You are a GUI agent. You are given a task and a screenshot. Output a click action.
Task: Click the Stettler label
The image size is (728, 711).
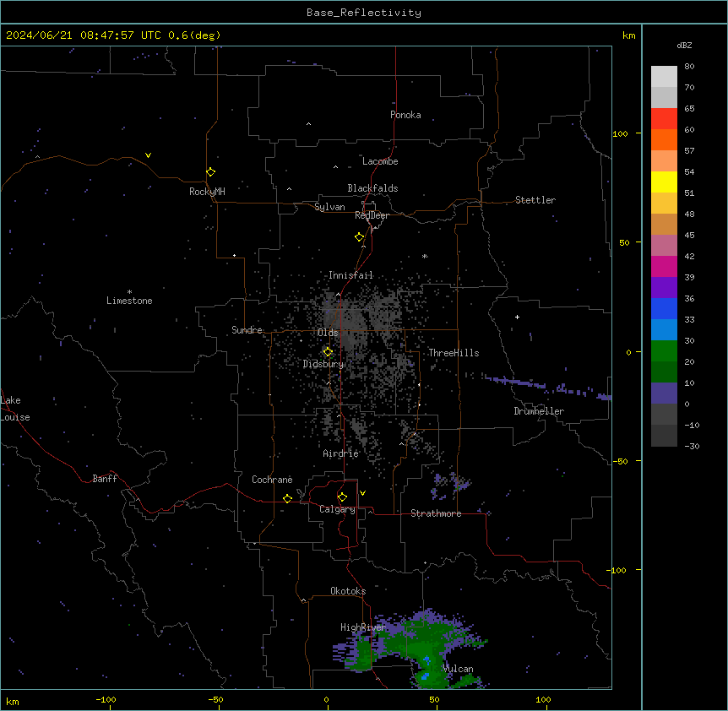(x=535, y=200)
